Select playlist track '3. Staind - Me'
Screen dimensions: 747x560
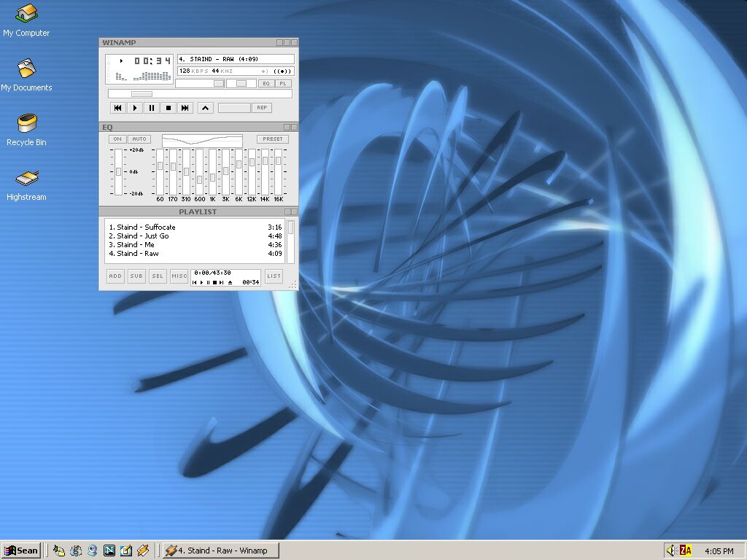pyautogui.click(x=195, y=245)
